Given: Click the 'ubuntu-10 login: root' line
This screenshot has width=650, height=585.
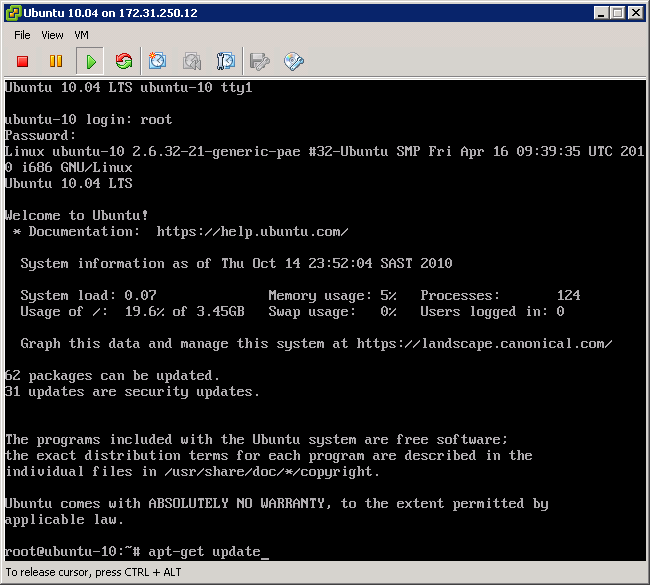Looking at the screenshot, I should (88, 119).
